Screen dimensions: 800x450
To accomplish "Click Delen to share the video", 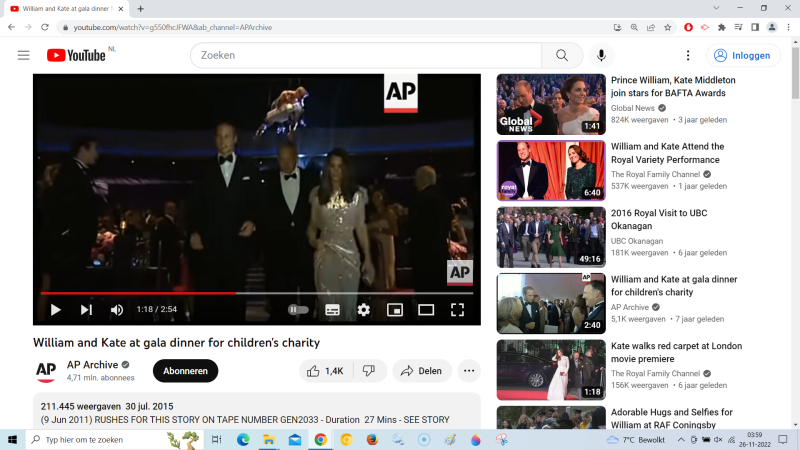I will click(421, 371).
